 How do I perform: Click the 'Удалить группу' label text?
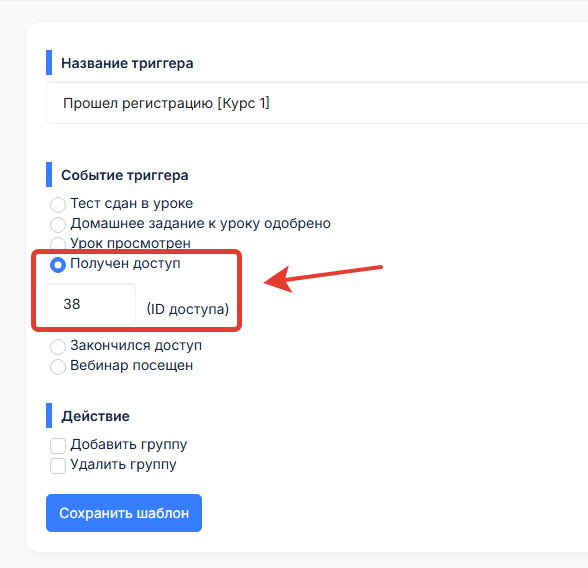click(123, 465)
